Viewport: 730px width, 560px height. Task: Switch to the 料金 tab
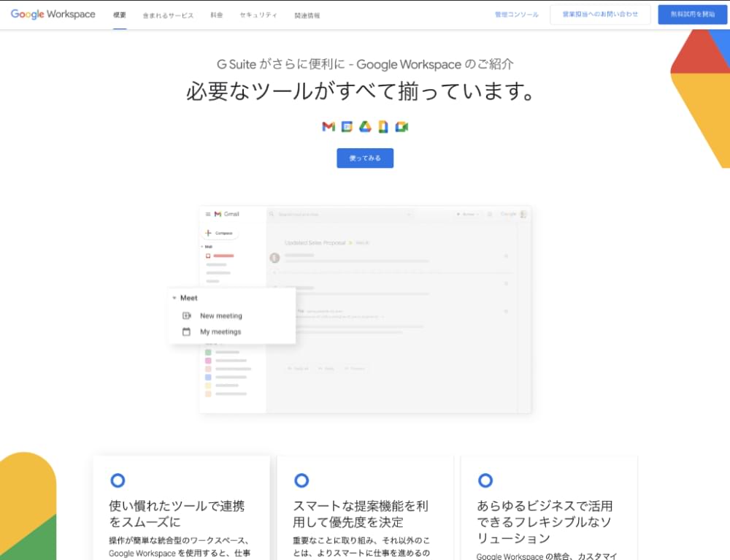[216, 14]
